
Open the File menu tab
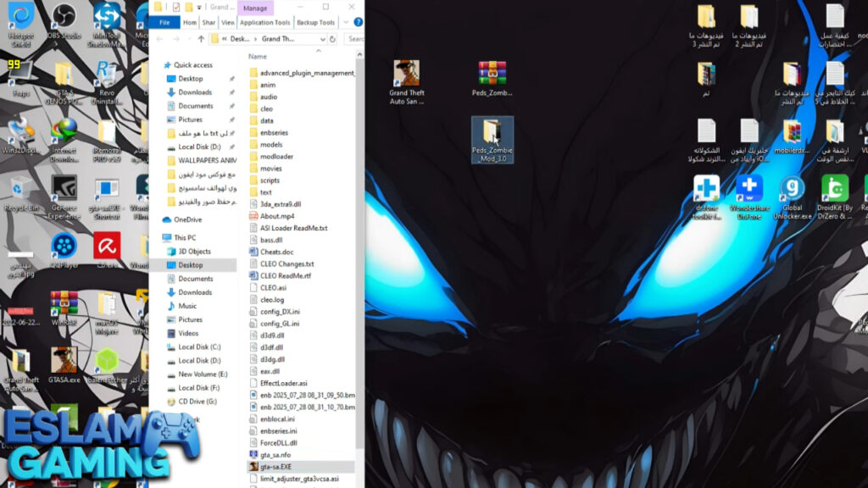coord(164,23)
